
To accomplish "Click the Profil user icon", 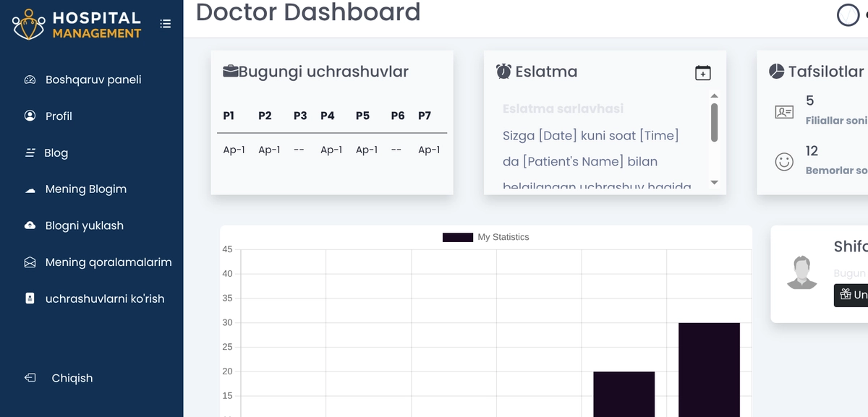I will coord(30,116).
